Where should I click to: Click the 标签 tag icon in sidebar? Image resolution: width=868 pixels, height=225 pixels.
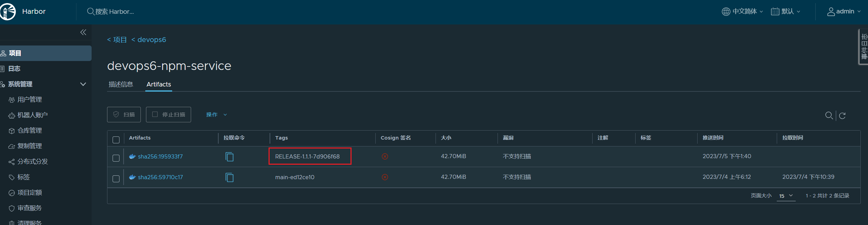point(12,177)
